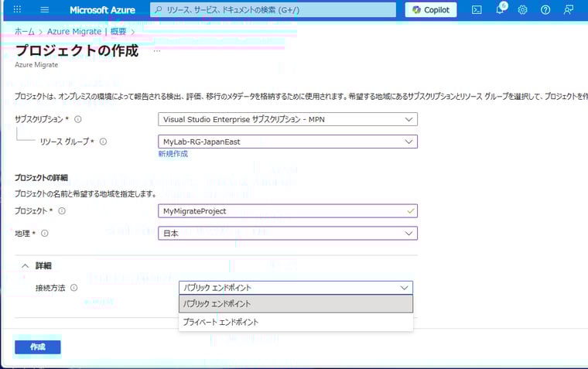Open portal settings gear

coord(522,10)
